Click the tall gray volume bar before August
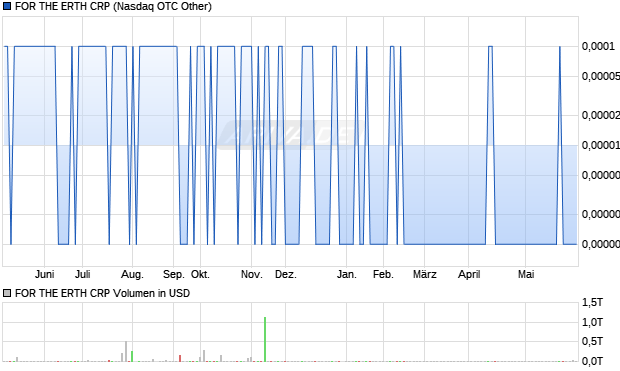620x371 pixels. [x=126, y=351]
